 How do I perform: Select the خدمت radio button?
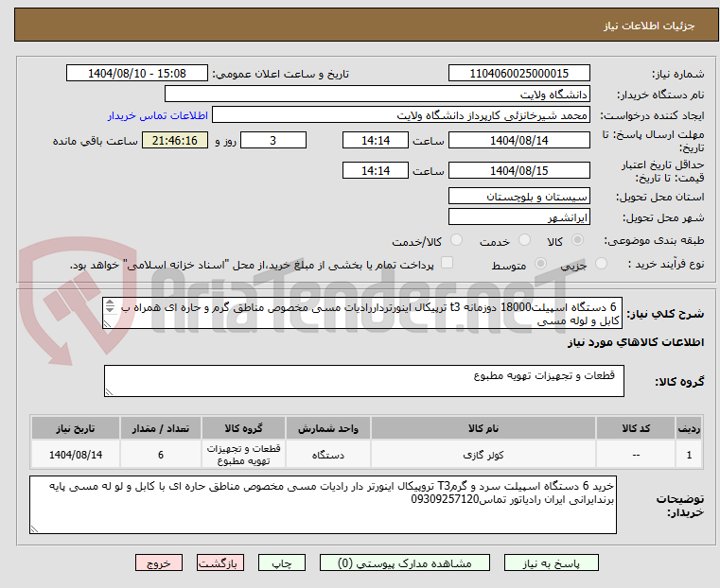pyautogui.click(x=524, y=240)
